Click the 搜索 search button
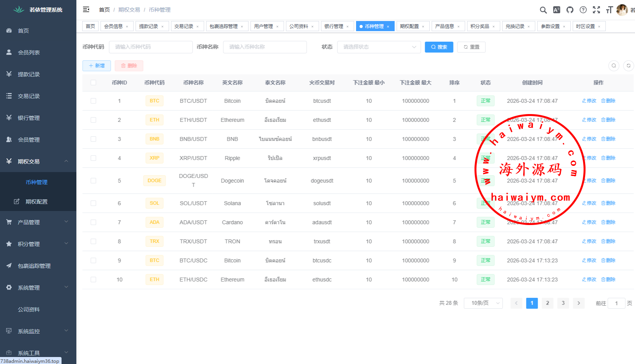Image resolution: width=635 pixels, height=364 pixels. [439, 47]
